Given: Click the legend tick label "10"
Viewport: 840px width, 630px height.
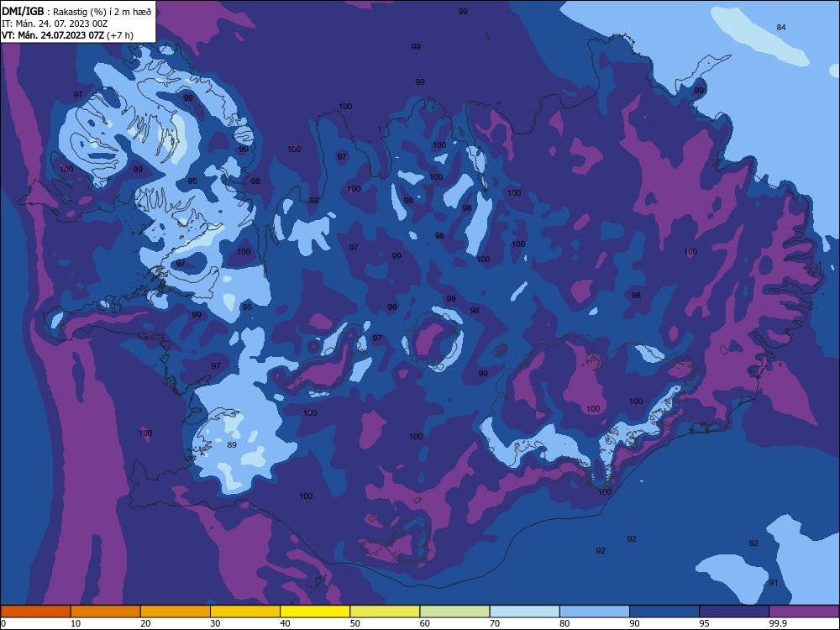Looking at the screenshot, I should pyautogui.click(x=76, y=623).
